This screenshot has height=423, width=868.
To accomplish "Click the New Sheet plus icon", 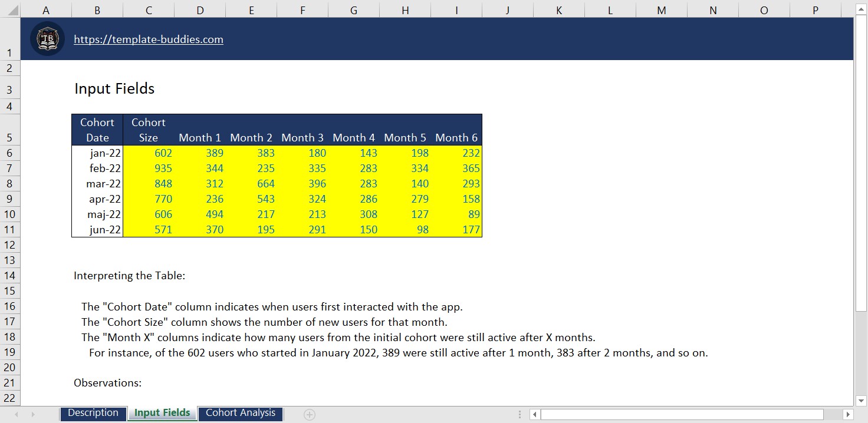I will [x=309, y=414].
